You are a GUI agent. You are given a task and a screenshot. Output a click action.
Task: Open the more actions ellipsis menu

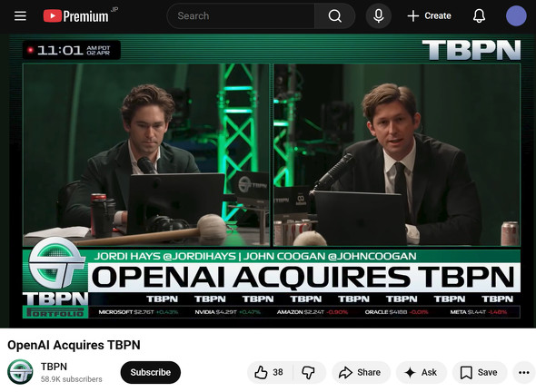(x=523, y=372)
